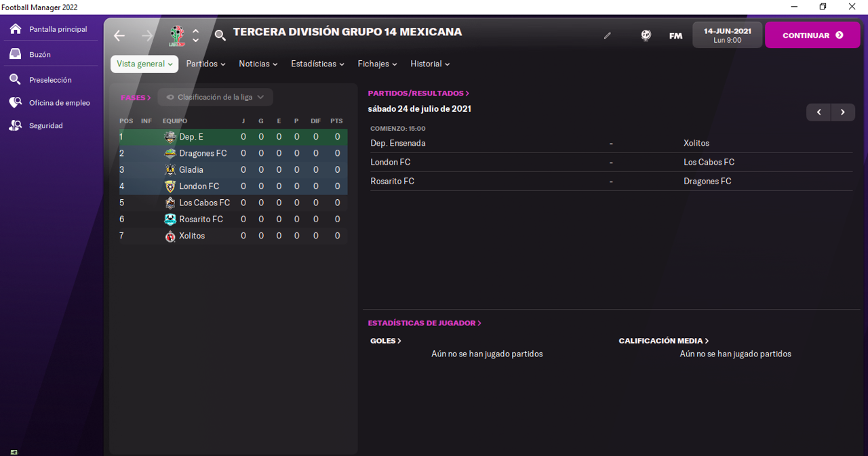
Task: Click the Gladia club badge
Action: pos(170,170)
